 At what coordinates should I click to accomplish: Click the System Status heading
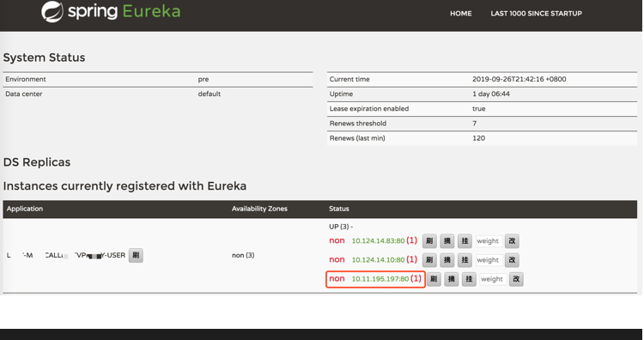pyautogui.click(x=44, y=58)
